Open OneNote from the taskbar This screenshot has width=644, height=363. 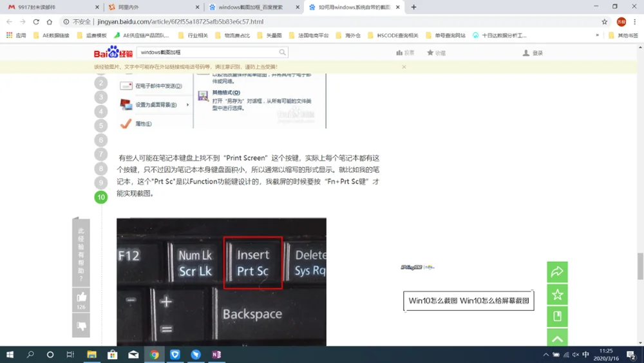216,355
